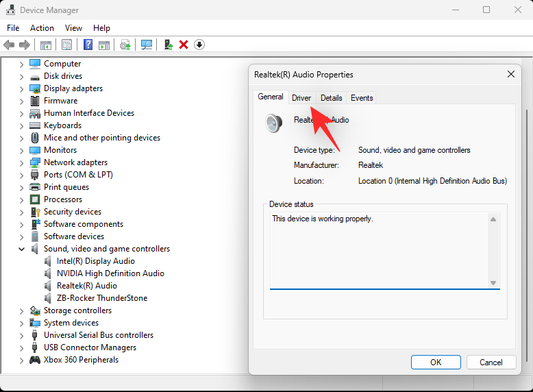Click Cancel in Realtek Audio Properties

coord(491,363)
